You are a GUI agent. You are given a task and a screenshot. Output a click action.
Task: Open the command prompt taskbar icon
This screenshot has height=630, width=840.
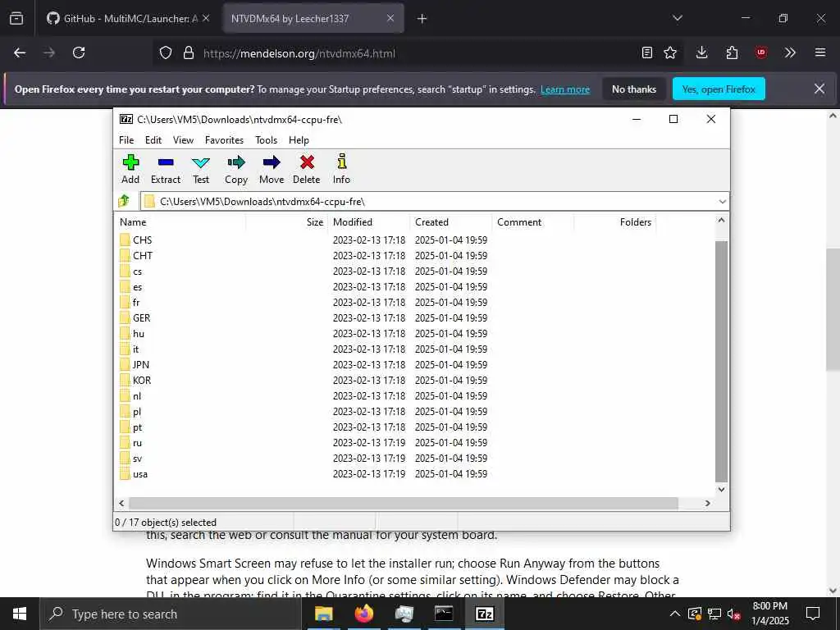444,614
